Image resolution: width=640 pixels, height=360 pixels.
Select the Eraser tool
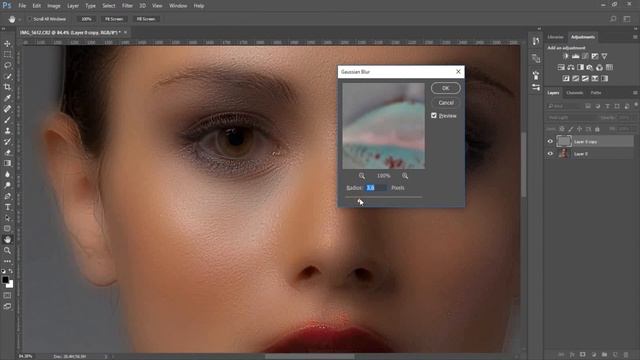pyautogui.click(x=7, y=152)
